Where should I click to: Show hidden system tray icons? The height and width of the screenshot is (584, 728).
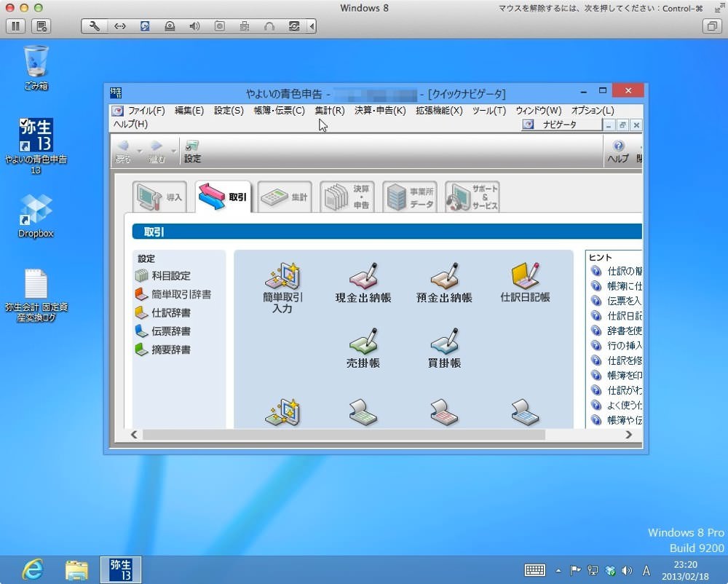(558, 571)
